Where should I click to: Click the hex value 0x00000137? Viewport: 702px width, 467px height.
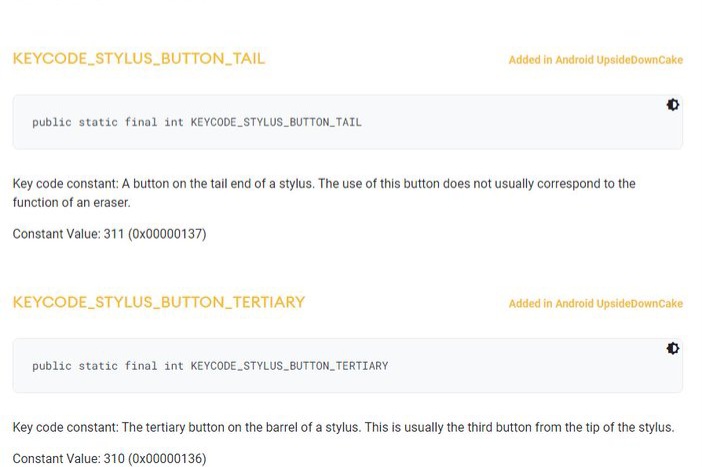pos(168,234)
